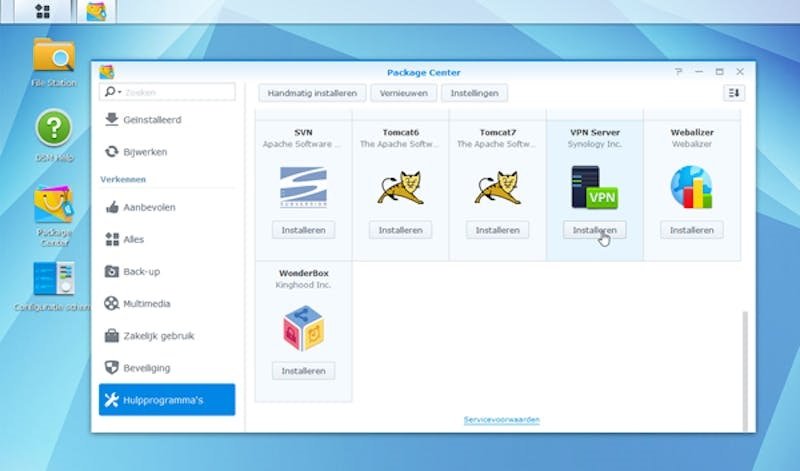
Task: Click the Tomcat7 package title
Action: tap(497, 132)
